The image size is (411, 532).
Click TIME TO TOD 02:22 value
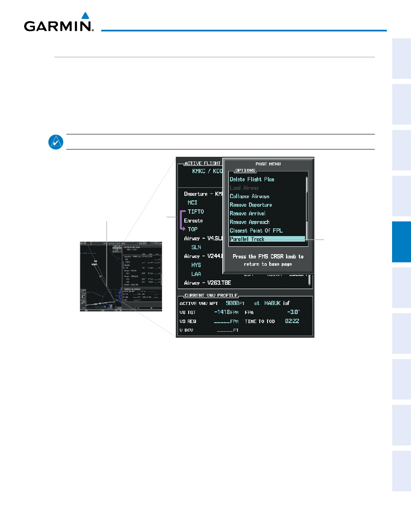coord(292,321)
